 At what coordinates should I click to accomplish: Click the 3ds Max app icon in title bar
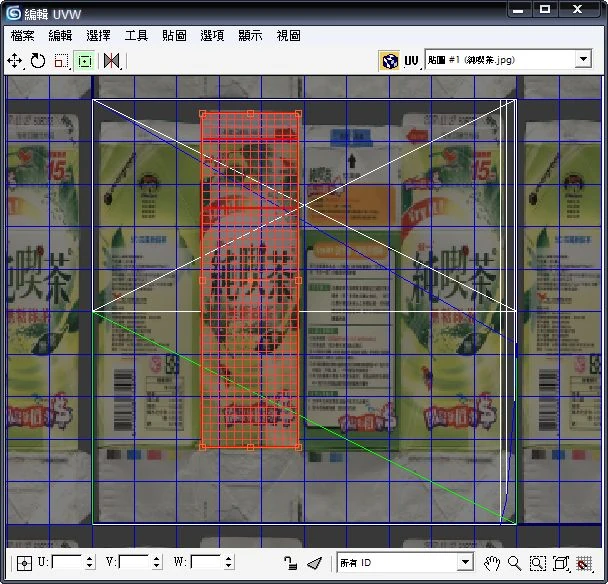[13, 13]
